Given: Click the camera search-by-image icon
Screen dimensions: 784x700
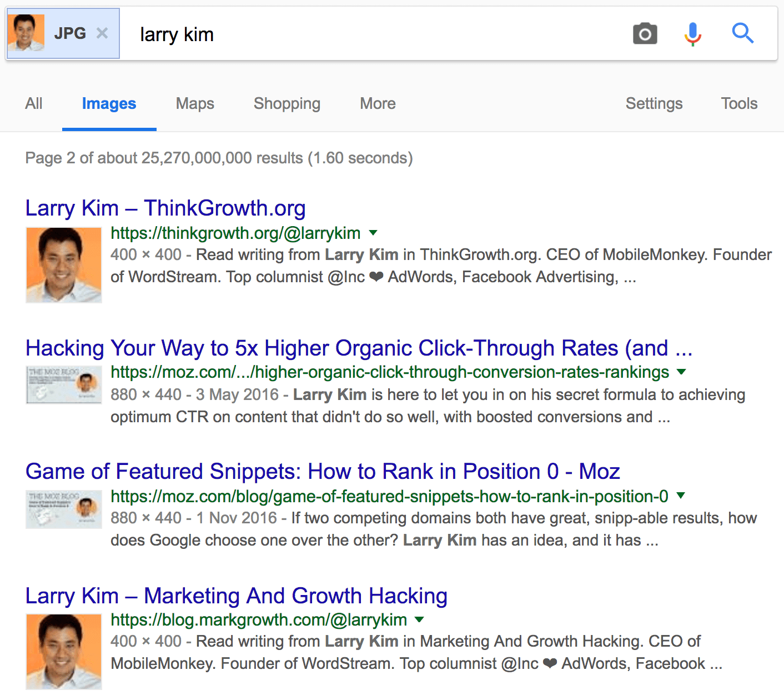Looking at the screenshot, I should (x=645, y=34).
